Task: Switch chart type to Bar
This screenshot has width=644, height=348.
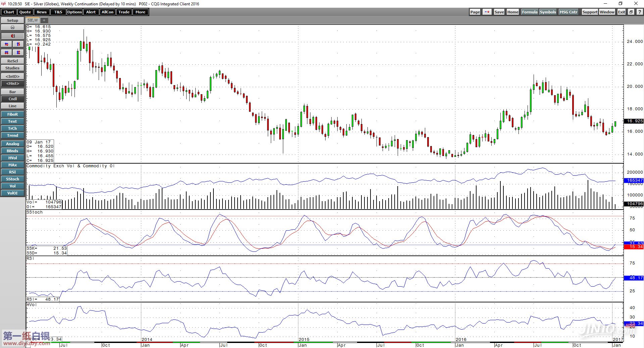Action: pyautogui.click(x=12, y=92)
